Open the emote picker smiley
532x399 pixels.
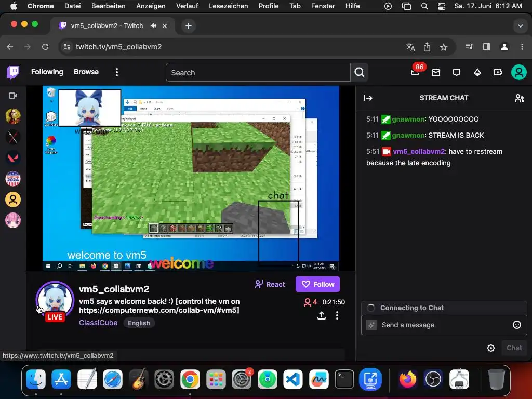click(x=517, y=325)
